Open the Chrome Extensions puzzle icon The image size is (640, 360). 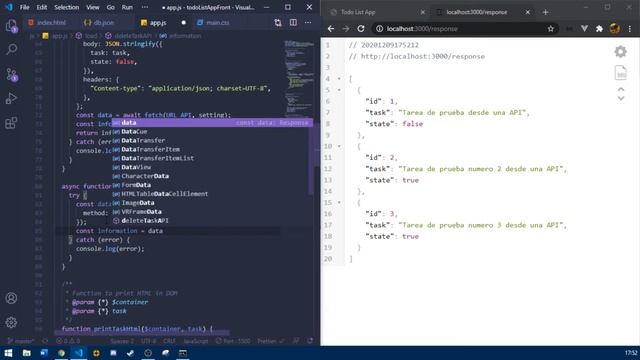[x=599, y=29]
